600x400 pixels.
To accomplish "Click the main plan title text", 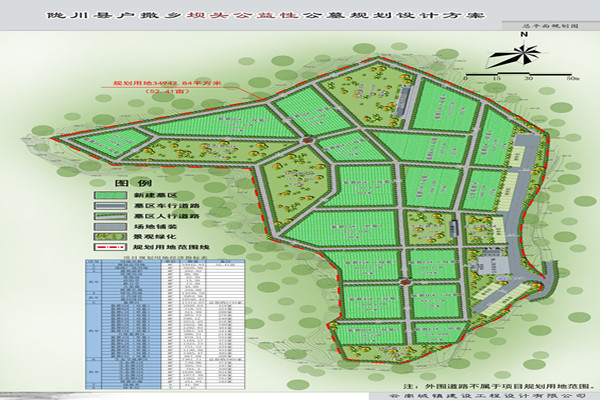I will coord(299,16).
